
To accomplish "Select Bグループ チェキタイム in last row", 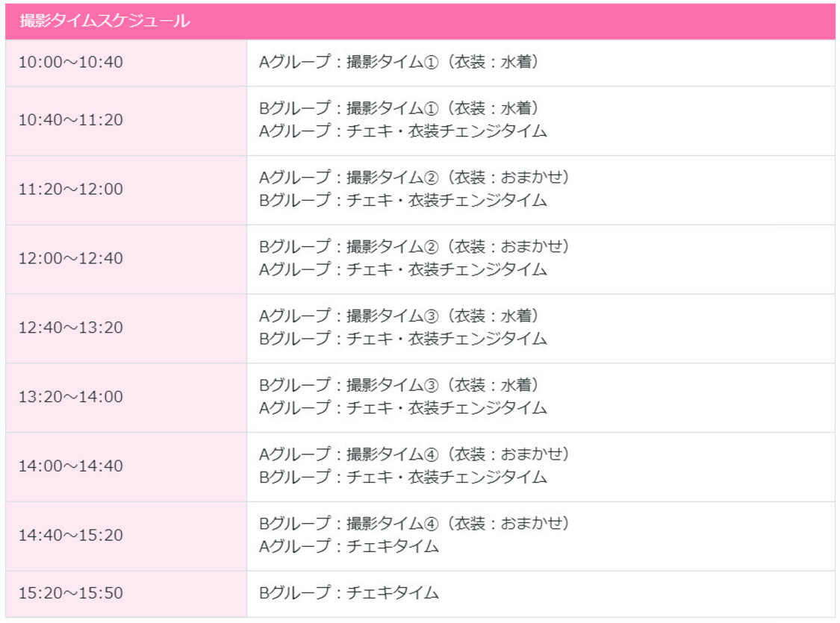I will click(x=349, y=594).
